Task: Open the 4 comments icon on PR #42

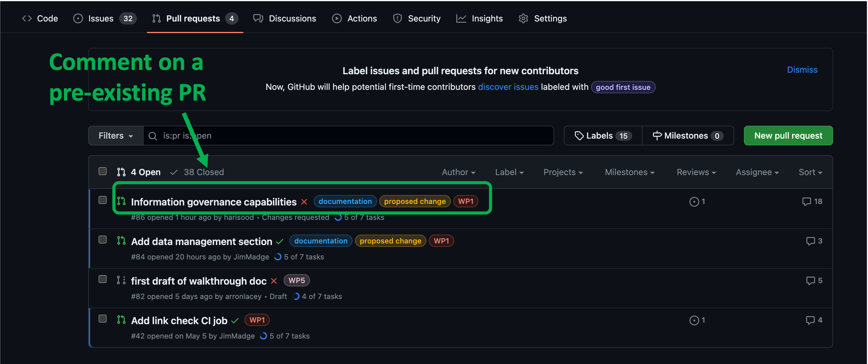Action: coord(814,320)
